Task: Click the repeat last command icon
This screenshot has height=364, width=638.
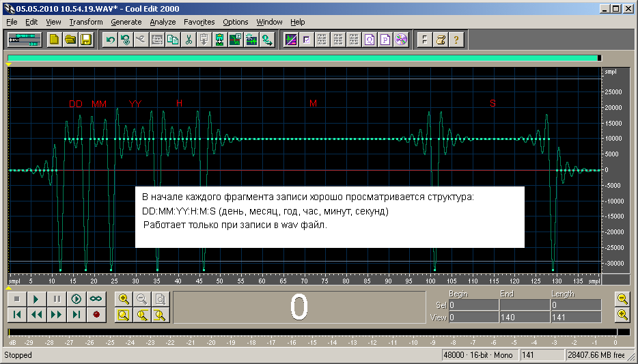Action: [126, 40]
